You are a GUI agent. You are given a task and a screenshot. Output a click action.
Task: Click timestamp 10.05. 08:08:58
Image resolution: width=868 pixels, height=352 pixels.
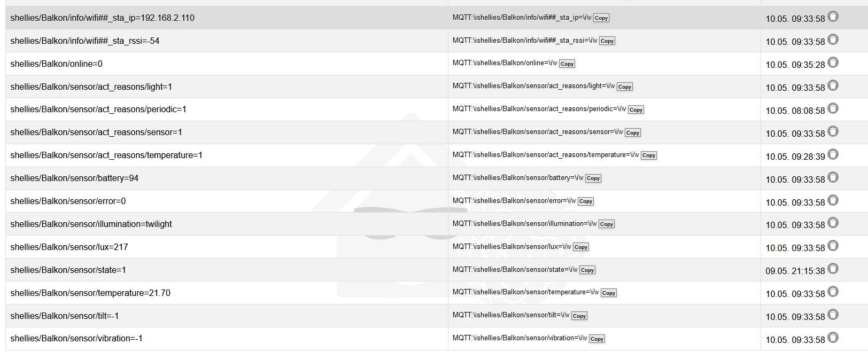coord(795,111)
